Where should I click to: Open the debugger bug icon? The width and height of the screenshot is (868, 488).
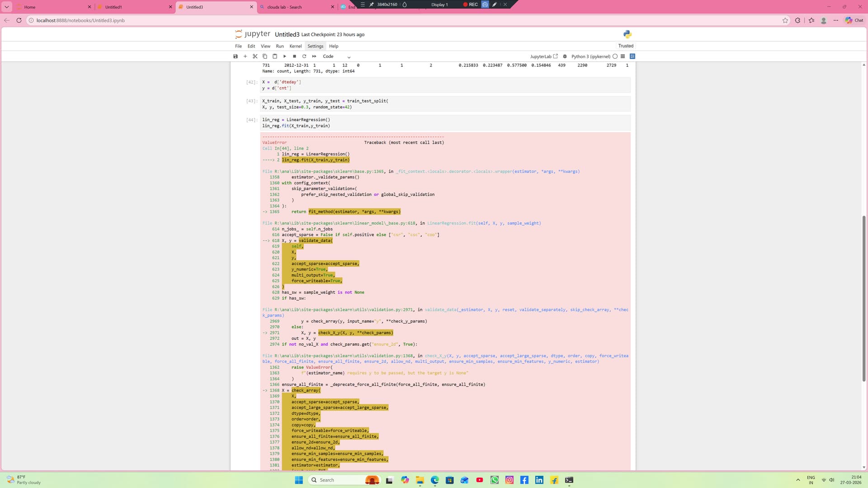(565, 56)
